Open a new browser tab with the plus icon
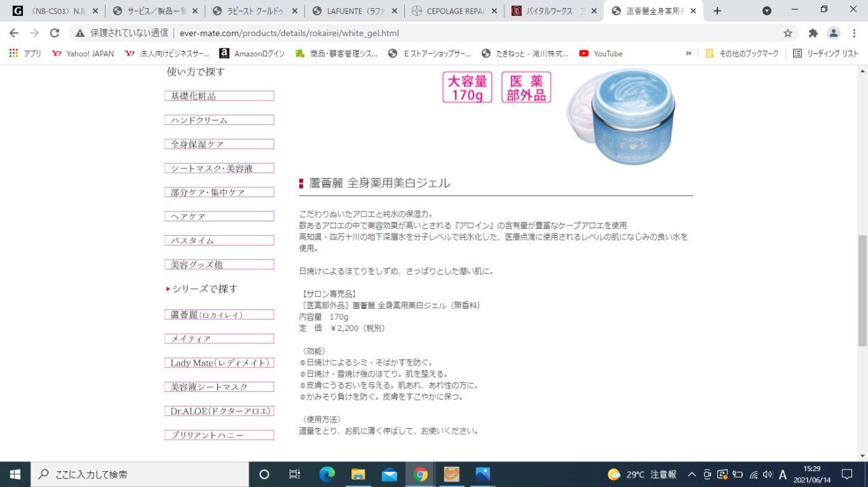 717,10
